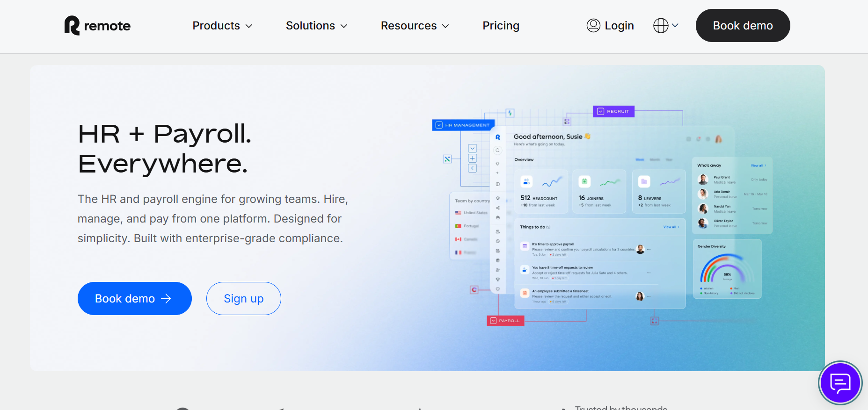The height and width of the screenshot is (410, 868).
Task: Click the paragraph starting "The HR and payroll engine"
Action: pos(213,218)
